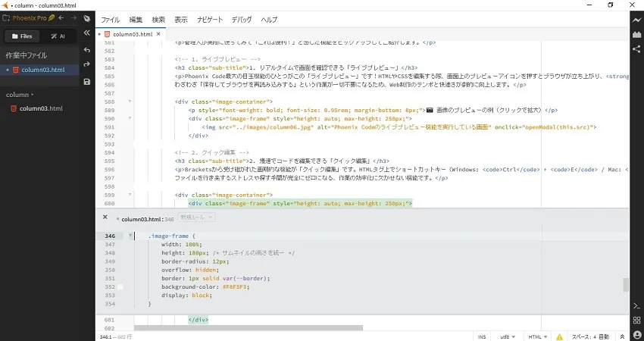Open the terminal panel icon

(x=636, y=306)
